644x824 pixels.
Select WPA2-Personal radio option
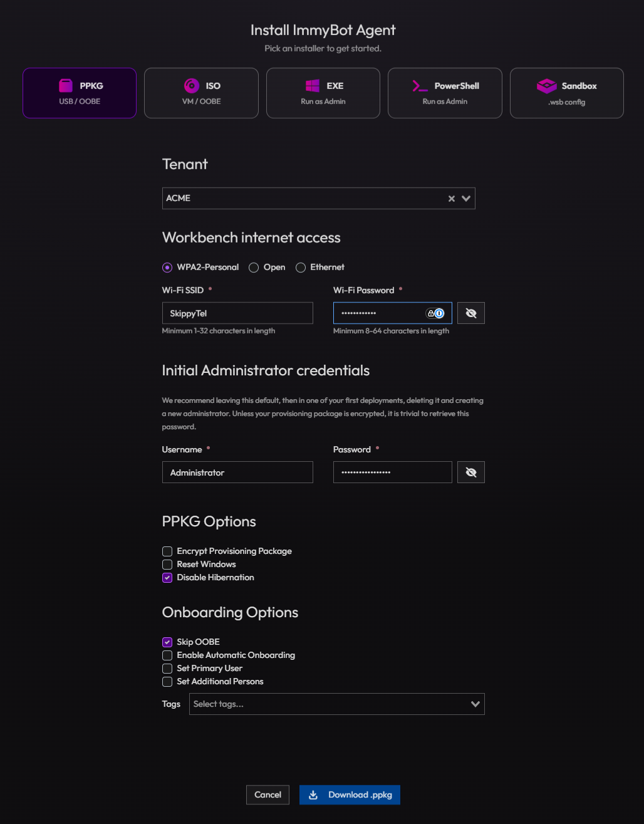coord(167,268)
